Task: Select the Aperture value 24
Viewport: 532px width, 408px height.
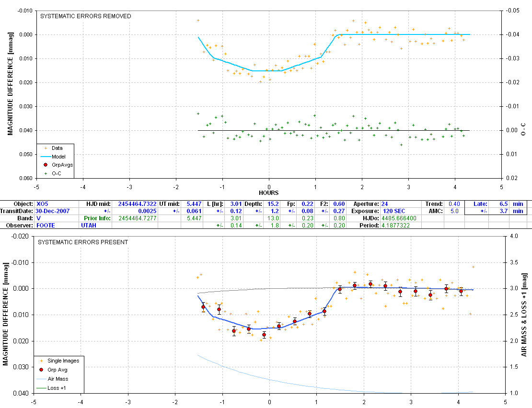Action: pyautogui.click(x=384, y=204)
